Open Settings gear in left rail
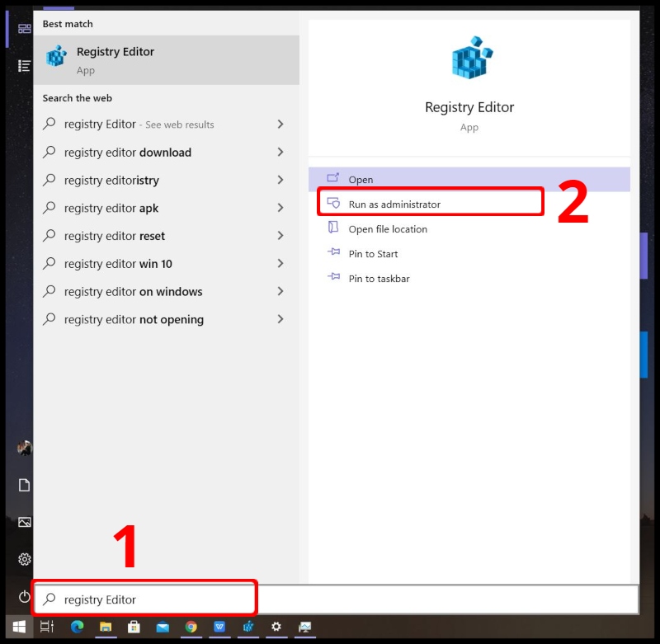The image size is (660, 644). coord(25,559)
